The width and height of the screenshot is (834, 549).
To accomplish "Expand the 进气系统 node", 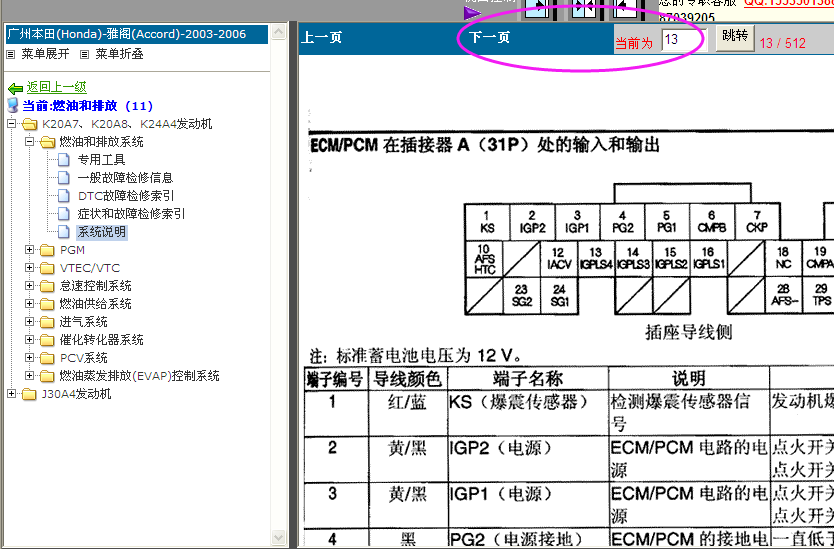I will click(30, 322).
